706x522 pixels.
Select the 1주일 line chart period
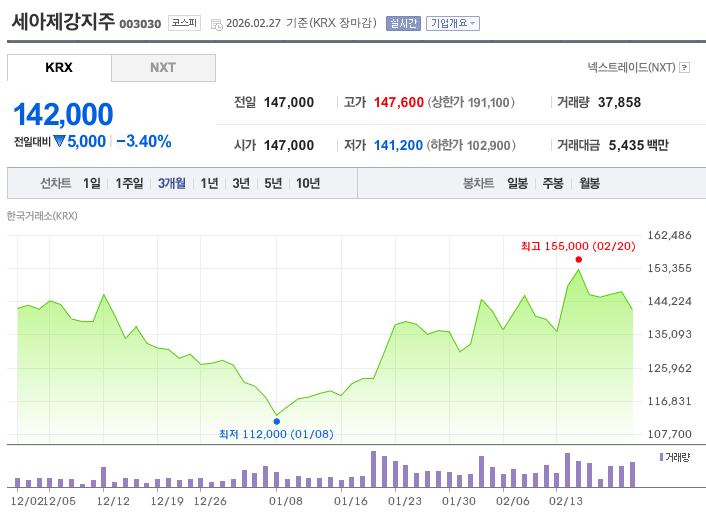click(x=129, y=183)
